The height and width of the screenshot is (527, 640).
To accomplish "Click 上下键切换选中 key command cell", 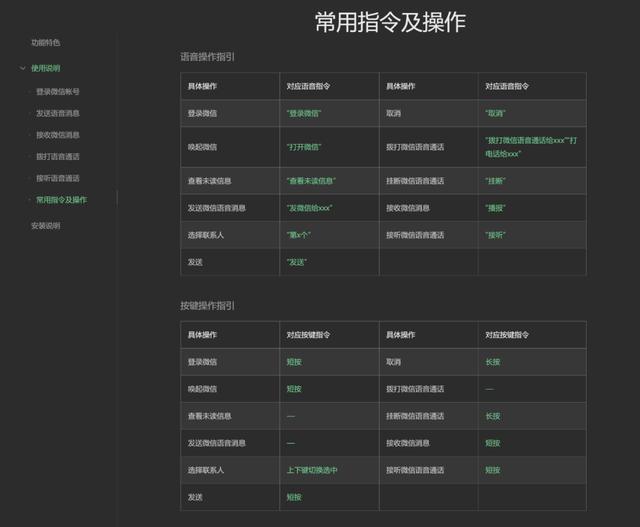I will [x=312, y=470].
